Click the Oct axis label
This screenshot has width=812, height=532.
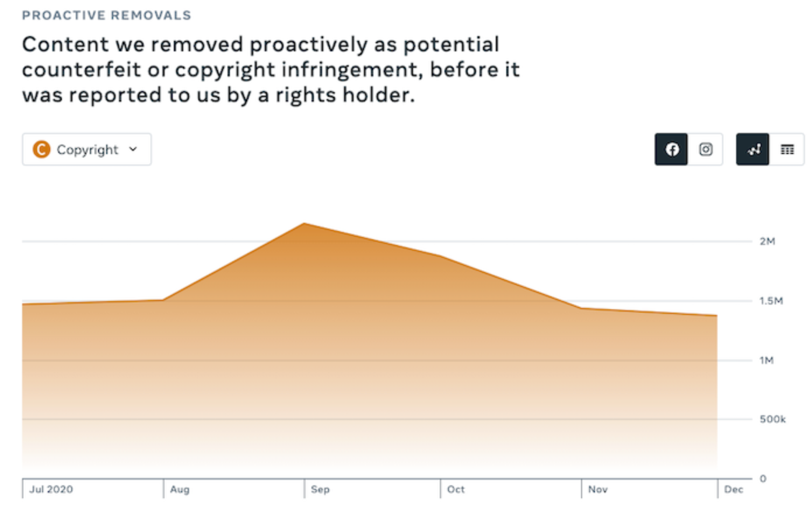pos(456,489)
